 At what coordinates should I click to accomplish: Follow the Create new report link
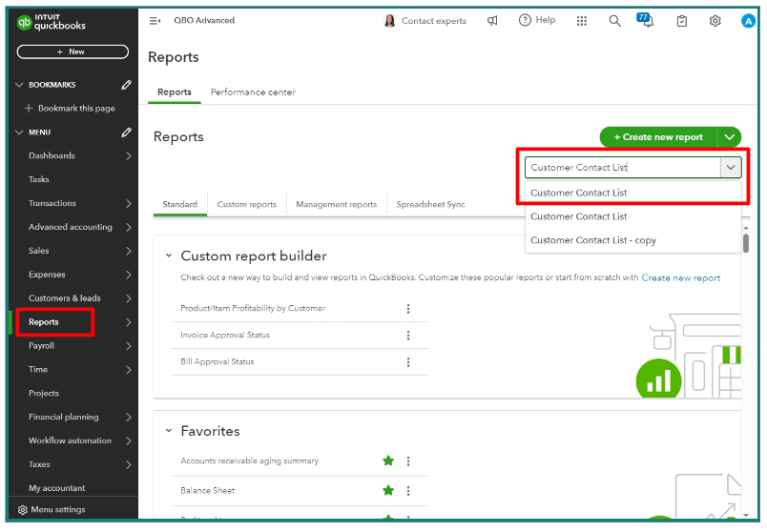[681, 277]
